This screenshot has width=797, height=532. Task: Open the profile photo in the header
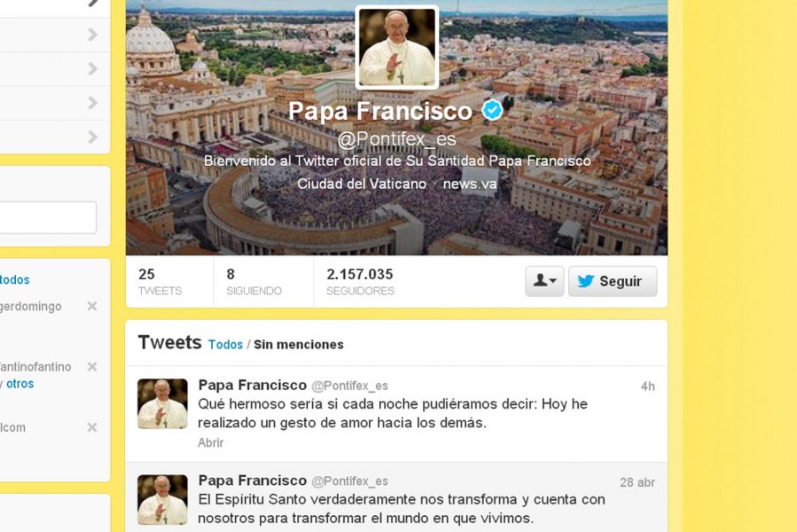point(397,47)
